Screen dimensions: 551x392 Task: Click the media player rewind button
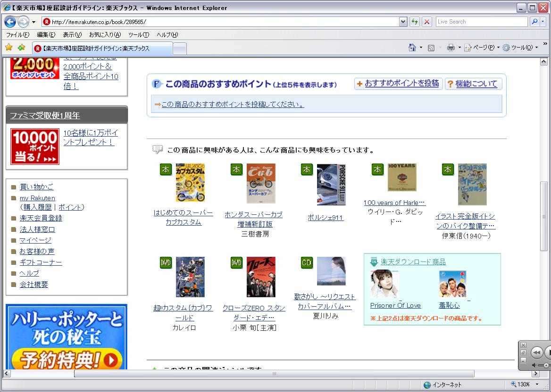(536, 352)
